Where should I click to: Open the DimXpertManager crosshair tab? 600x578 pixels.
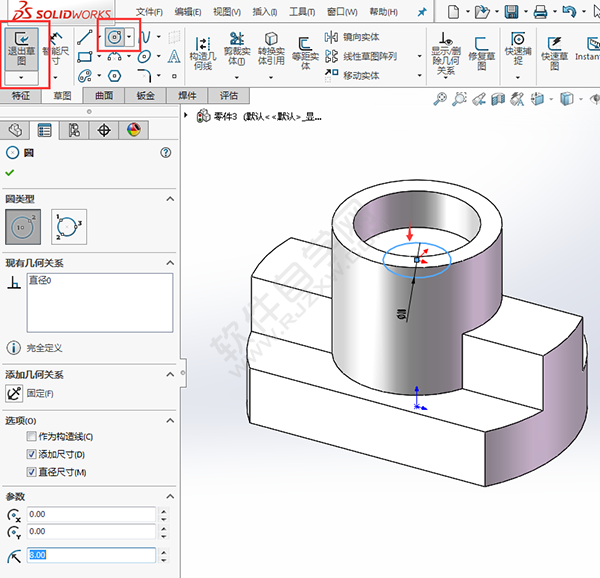pos(104,130)
